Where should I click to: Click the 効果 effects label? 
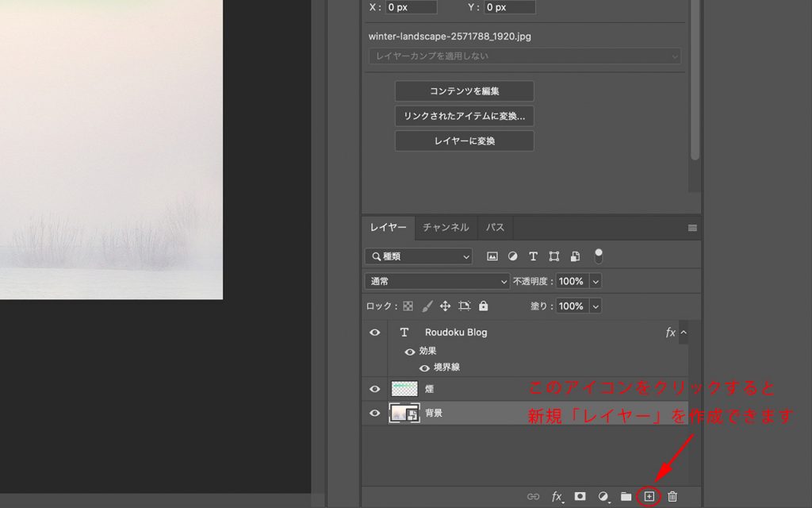(427, 351)
